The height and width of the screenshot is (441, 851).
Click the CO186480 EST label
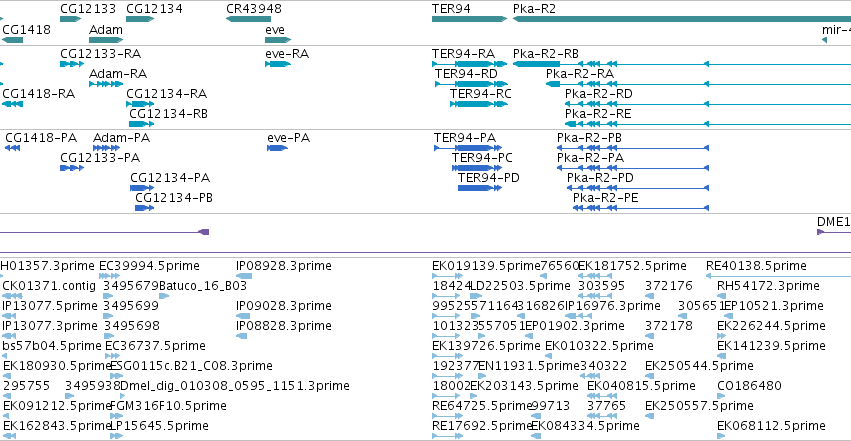(x=749, y=386)
